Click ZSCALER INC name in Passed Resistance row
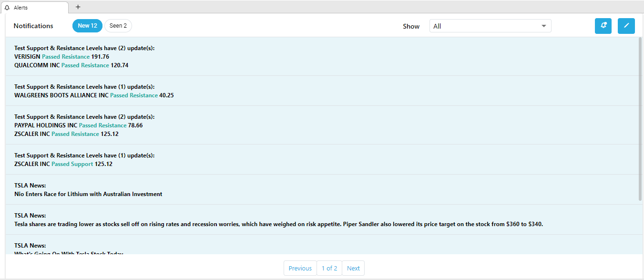 [x=32, y=134]
